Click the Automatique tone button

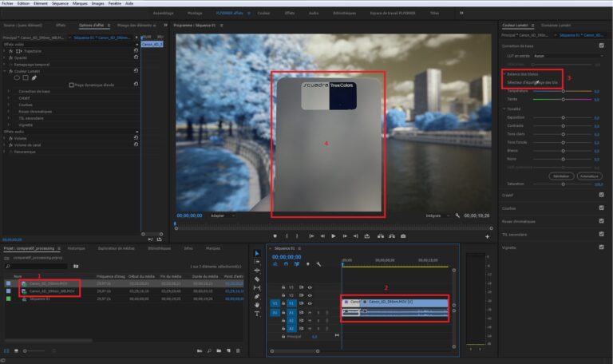click(589, 176)
